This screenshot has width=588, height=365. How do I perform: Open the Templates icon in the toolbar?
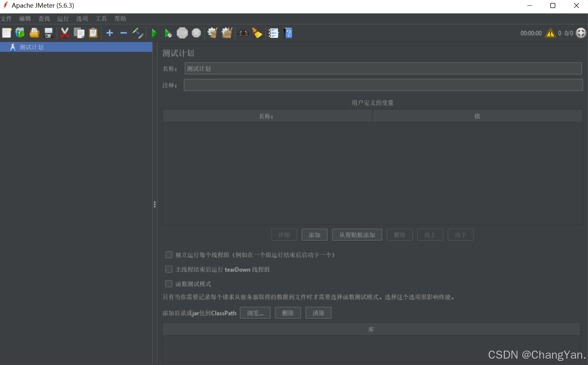click(x=20, y=33)
